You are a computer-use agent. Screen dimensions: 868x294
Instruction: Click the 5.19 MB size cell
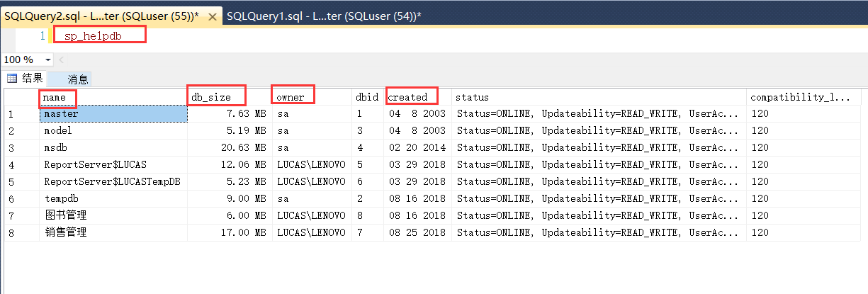coord(230,130)
